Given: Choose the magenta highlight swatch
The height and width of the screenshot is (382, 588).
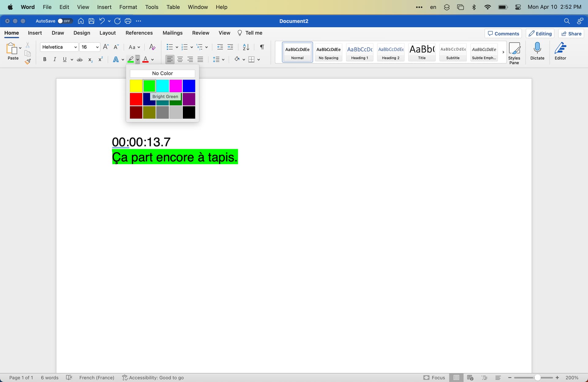Looking at the screenshot, I should [176, 86].
